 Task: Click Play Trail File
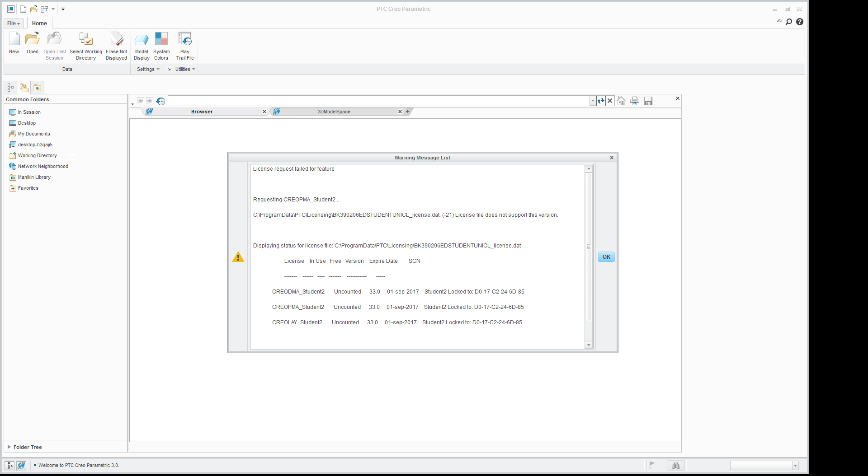[x=185, y=46]
